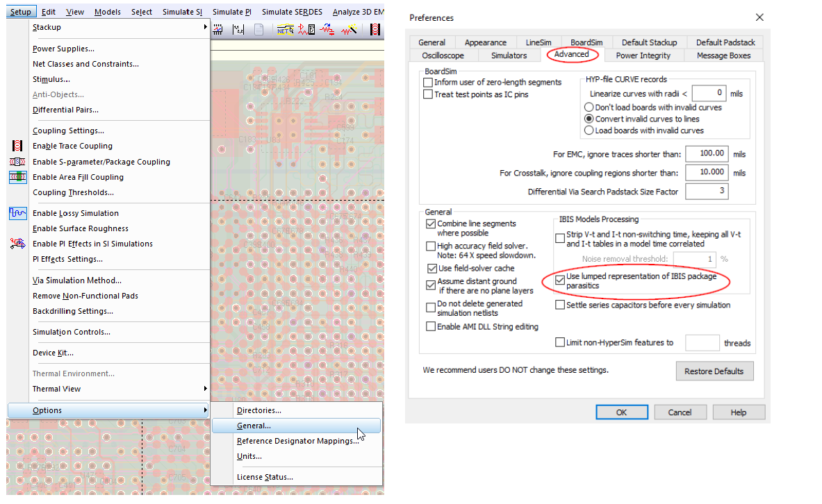Screen dimensions: 822x504
Task: Open the Simulate SERDES menu
Action: (292, 12)
